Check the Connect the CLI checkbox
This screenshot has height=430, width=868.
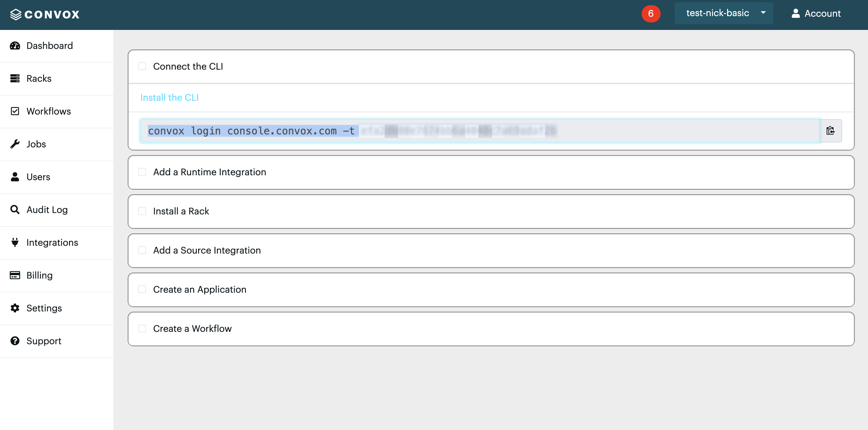click(x=142, y=66)
